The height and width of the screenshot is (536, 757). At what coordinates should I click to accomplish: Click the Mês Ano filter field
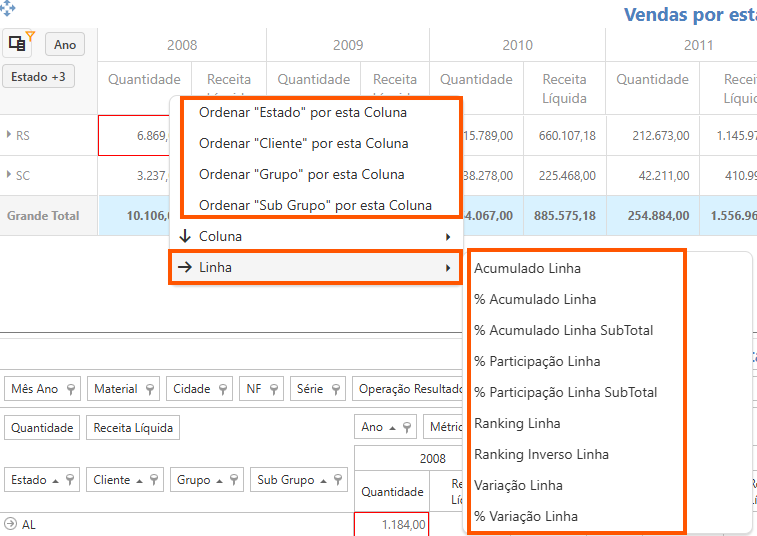click(42, 389)
